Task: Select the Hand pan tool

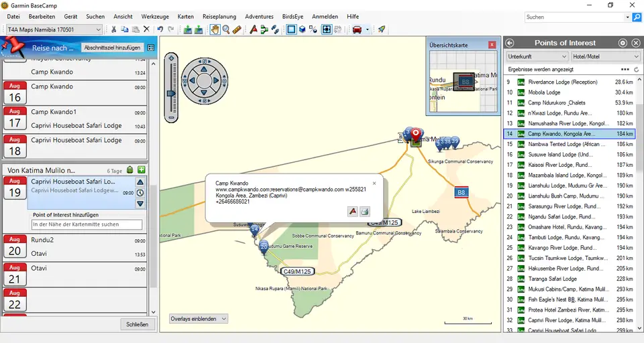Action: pyautogui.click(x=215, y=29)
